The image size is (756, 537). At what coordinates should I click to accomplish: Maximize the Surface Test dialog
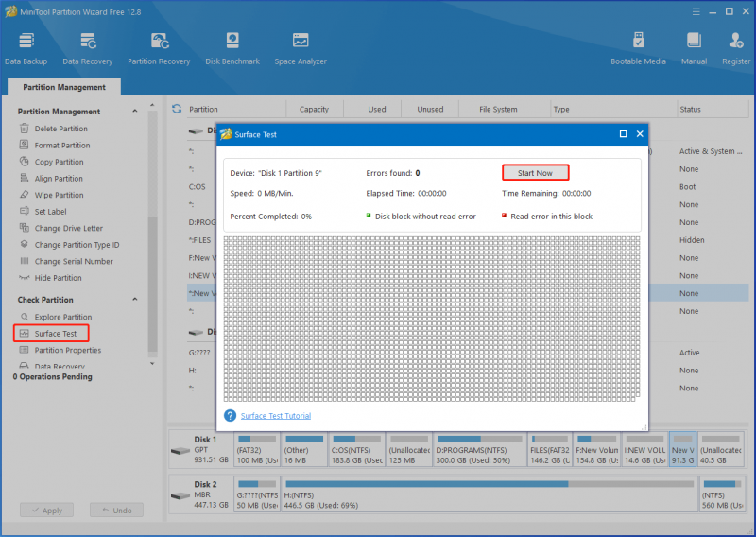pyautogui.click(x=623, y=134)
